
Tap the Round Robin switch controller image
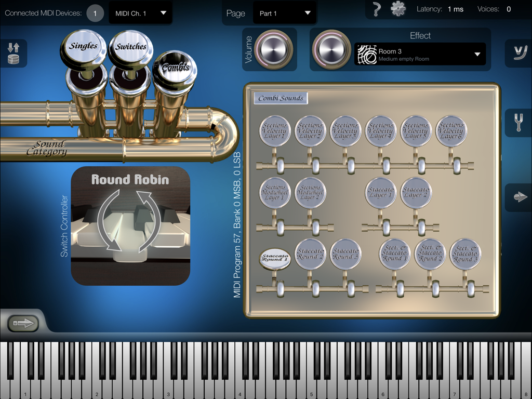tap(130, 227)
